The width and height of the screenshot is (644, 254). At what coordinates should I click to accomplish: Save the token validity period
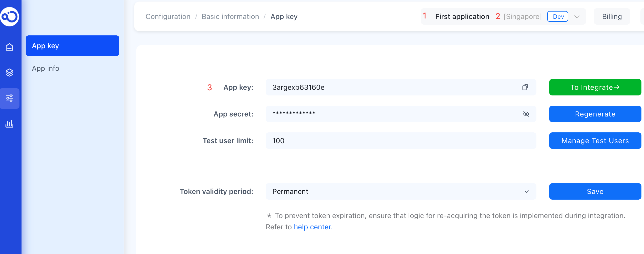[595, 191]
